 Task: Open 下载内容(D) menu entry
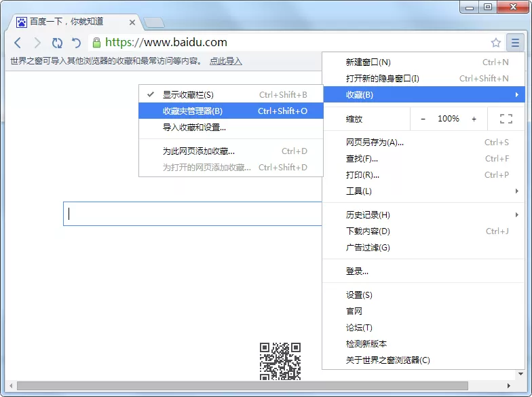423,231
